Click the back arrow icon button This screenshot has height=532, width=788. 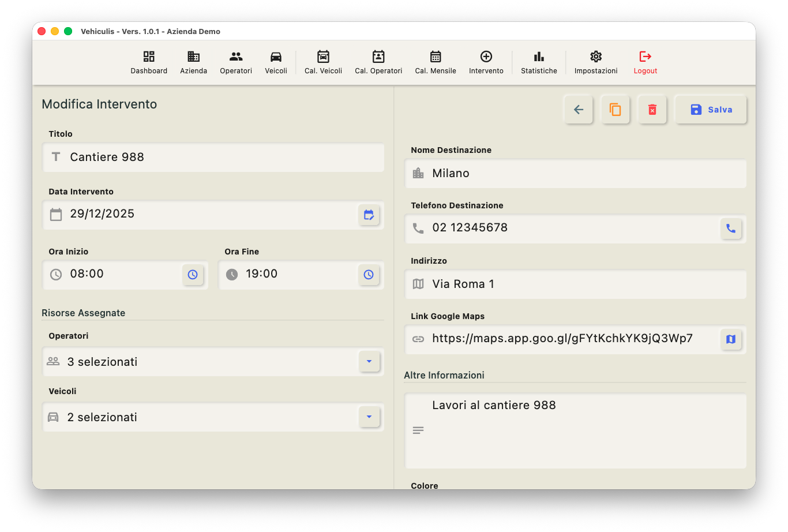coord(579,110)
